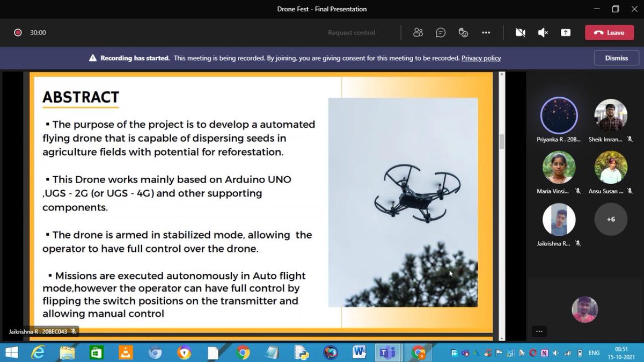Select Priyanka R participant avatar
The width and height of the screenshot is (644, 362).
click(559, 115)
